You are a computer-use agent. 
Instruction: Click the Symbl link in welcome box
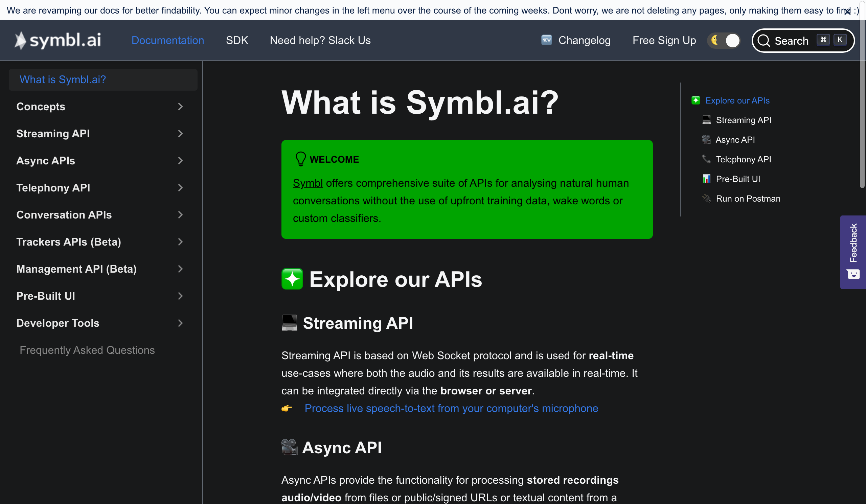tap(307, 183)
